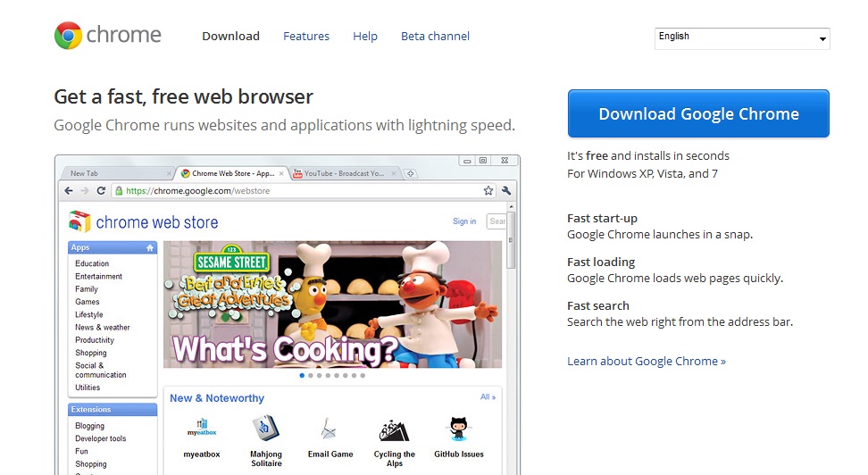Viewport: 868px width, 475px height.
Task: Open the Download nav item
Action: [230, 36]
